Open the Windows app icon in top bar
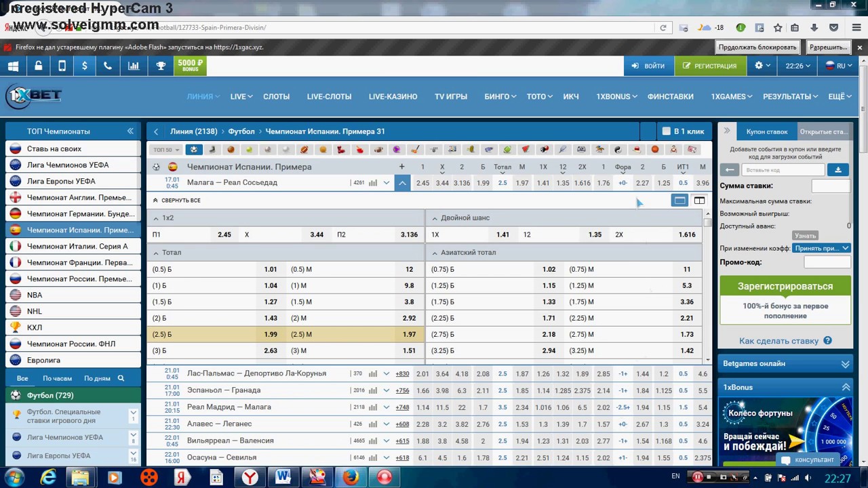 [x=13, y=66]
